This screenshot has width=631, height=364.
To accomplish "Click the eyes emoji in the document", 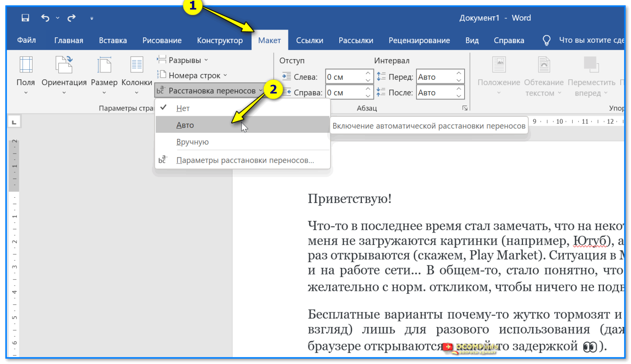I will [x=590, y=347].
